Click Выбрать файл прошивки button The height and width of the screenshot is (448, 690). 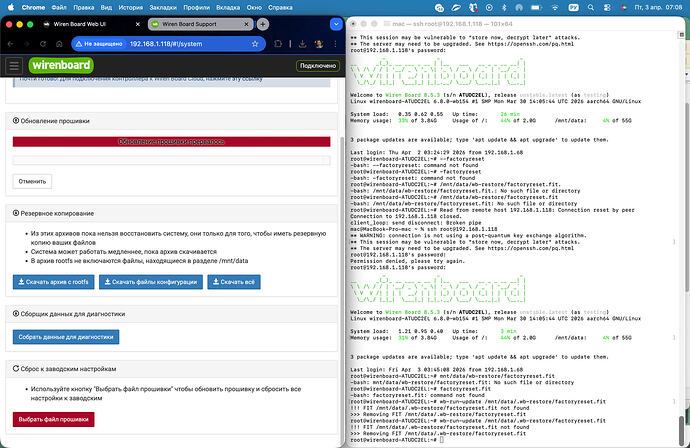pos(53,419)
